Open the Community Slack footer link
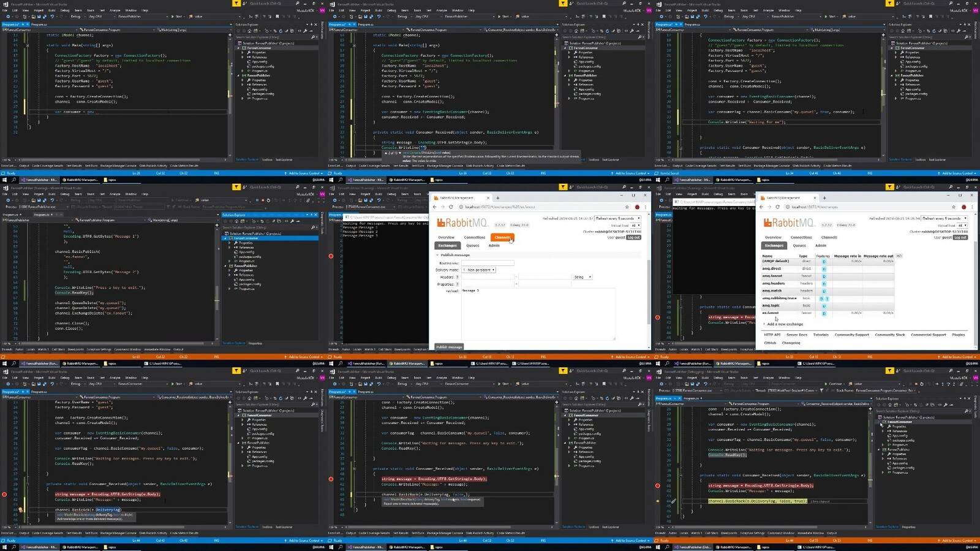The width and height of the screenshot is (980, 551). tap(890, 335)
